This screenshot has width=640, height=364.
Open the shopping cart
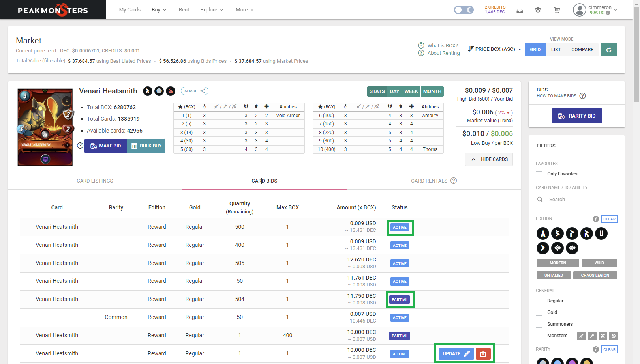(x=557, y=10)
